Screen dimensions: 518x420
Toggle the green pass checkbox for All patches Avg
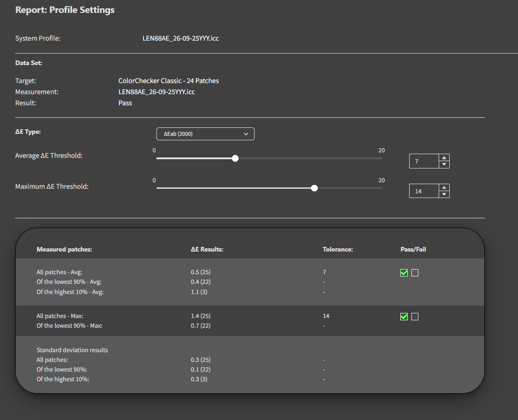pos(404,273)
